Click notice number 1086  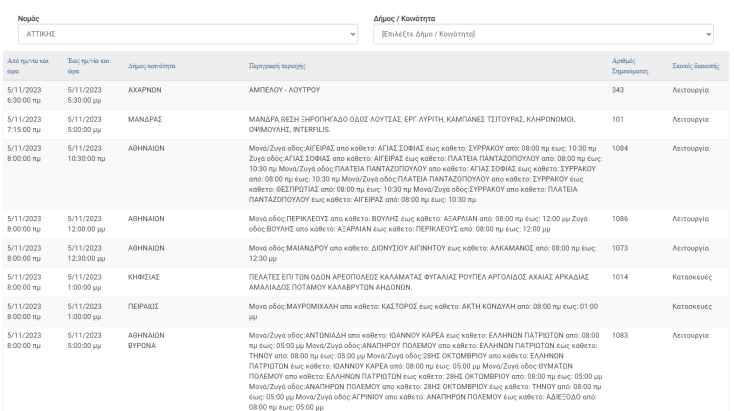(x=620, y=218)
